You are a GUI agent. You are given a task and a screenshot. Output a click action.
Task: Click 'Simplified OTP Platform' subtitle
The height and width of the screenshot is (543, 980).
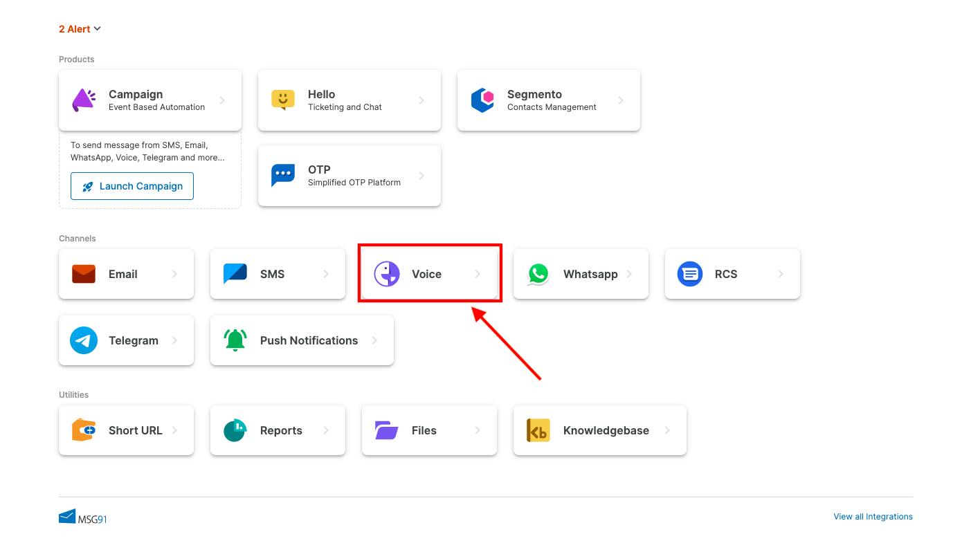tap(354, 183)
